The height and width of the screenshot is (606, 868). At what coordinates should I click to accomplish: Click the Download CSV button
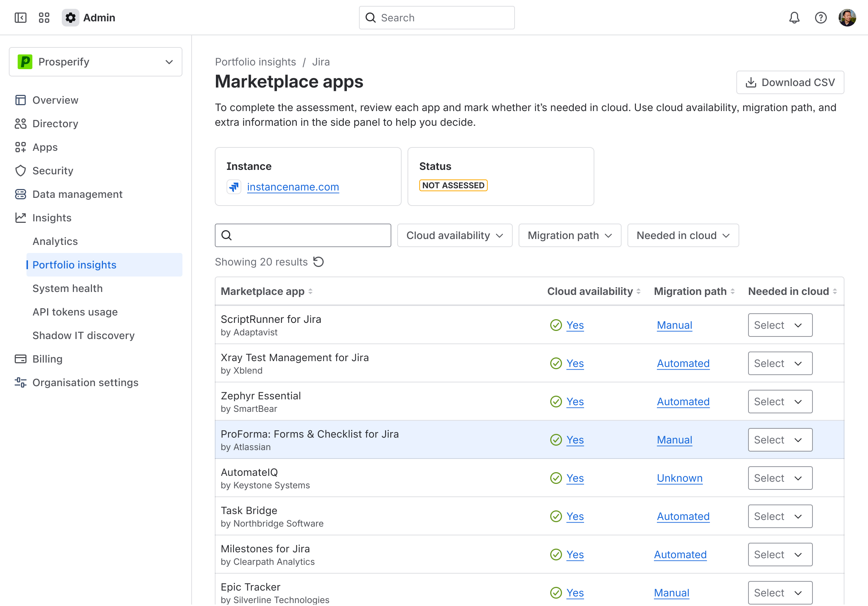(790, 82)
